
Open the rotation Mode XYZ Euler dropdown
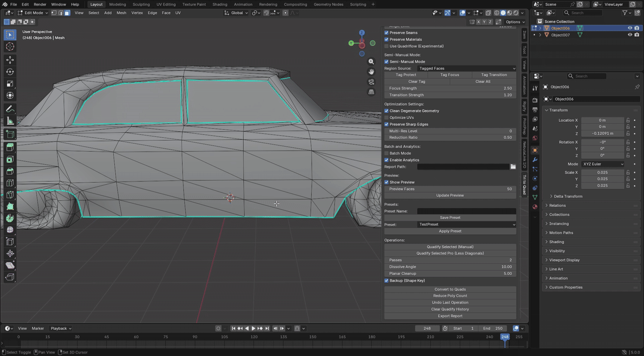tap(603, 164)
